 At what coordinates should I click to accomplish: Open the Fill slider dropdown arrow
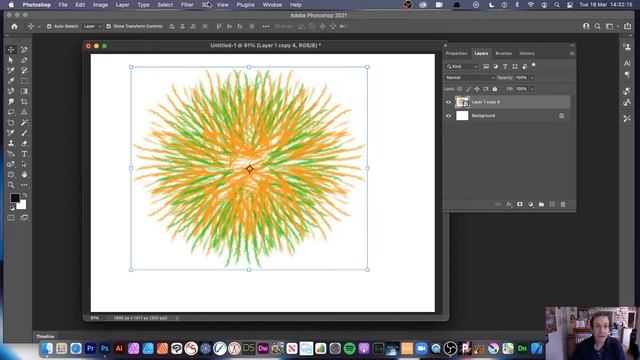tap(532, 89)
